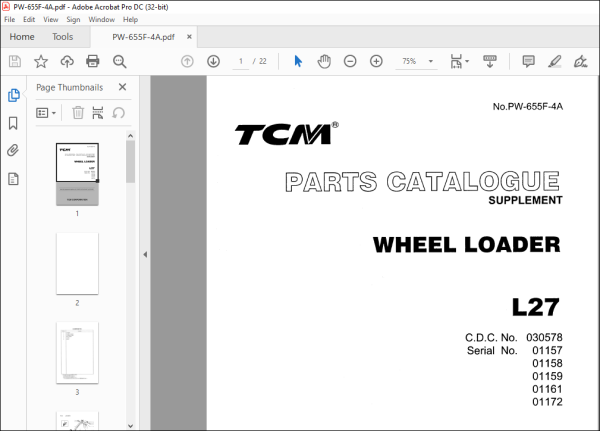Click the 'WHEEL LOADER' heading
The height and width of the screenshot is (431, 600).
coord(466,245)
